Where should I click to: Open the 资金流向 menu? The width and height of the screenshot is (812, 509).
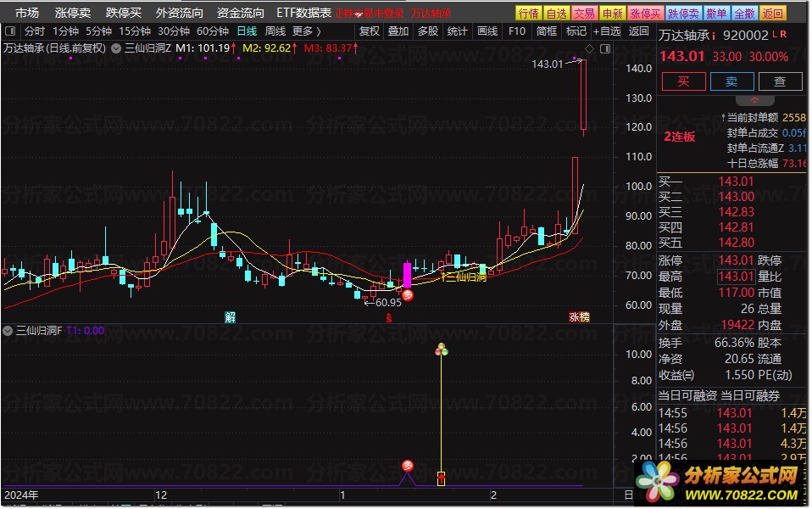pos(240,13)
